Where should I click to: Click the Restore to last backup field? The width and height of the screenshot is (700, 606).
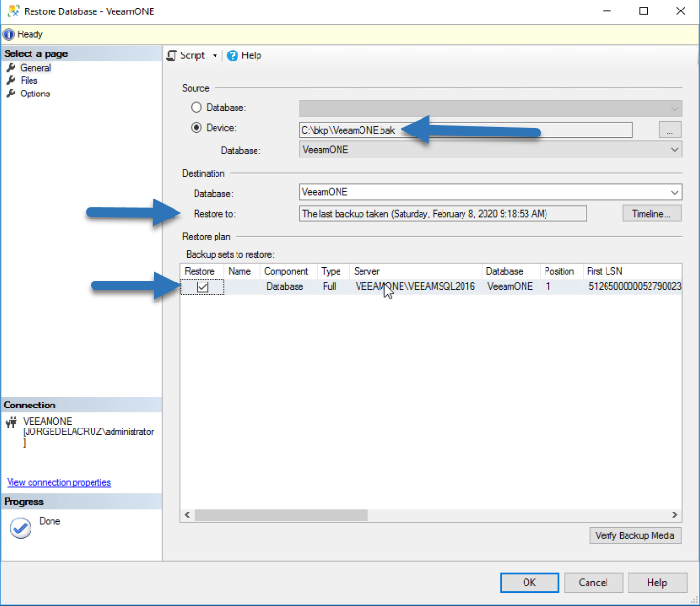pyautogui.click(x=443, y=214)
